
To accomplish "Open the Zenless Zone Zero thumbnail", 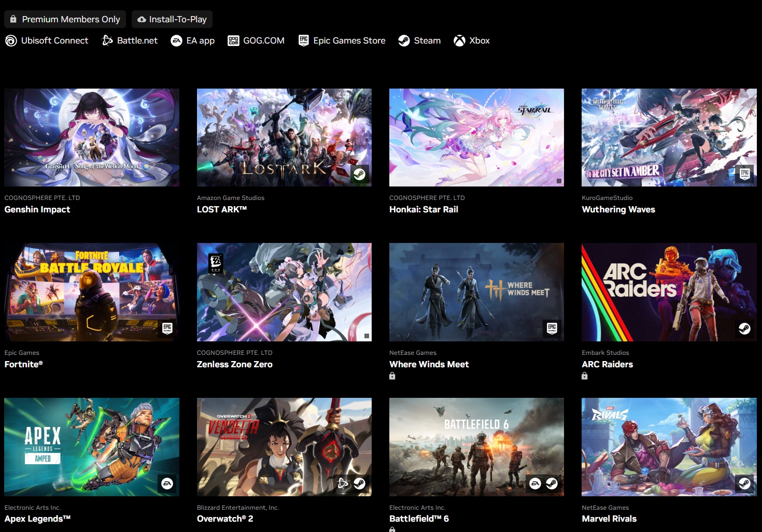I will click(x=284, y=292).
